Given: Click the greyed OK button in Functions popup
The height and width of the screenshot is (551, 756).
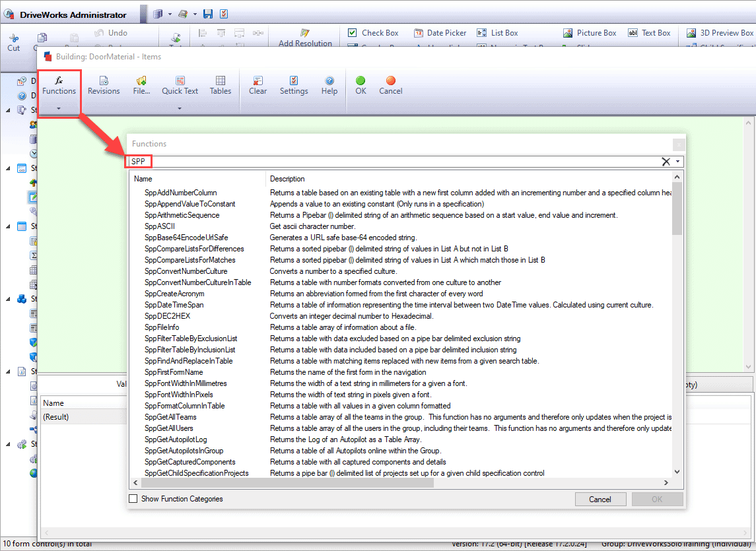Looking at the screenshot, I should [657, 500].
